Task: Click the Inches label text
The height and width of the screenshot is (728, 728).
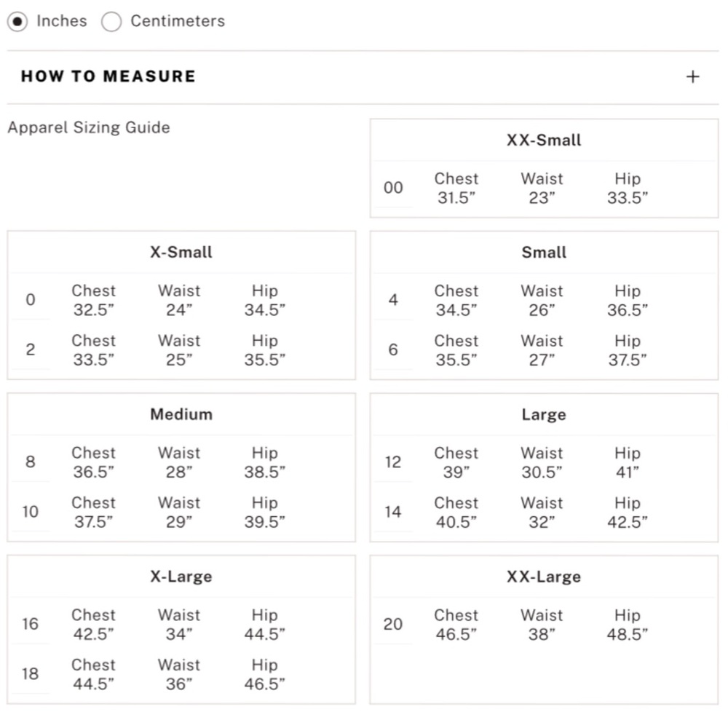Action: point(62,21)
